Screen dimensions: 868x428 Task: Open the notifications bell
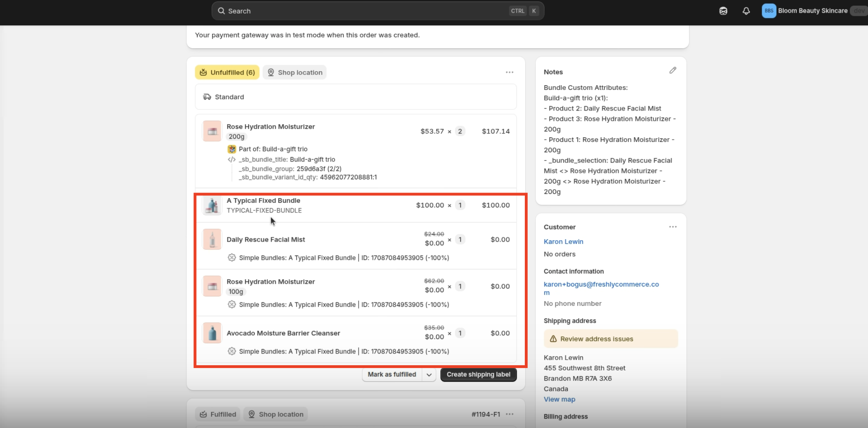746,11
